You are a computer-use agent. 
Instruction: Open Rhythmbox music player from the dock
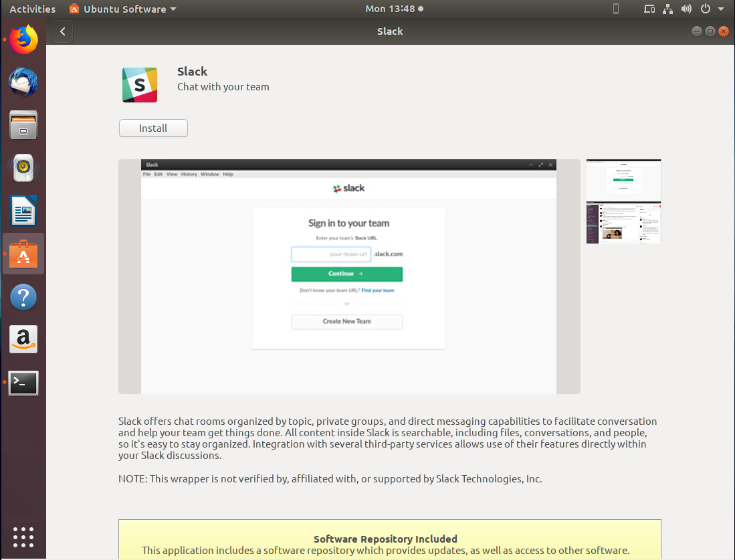pos(23,168)
